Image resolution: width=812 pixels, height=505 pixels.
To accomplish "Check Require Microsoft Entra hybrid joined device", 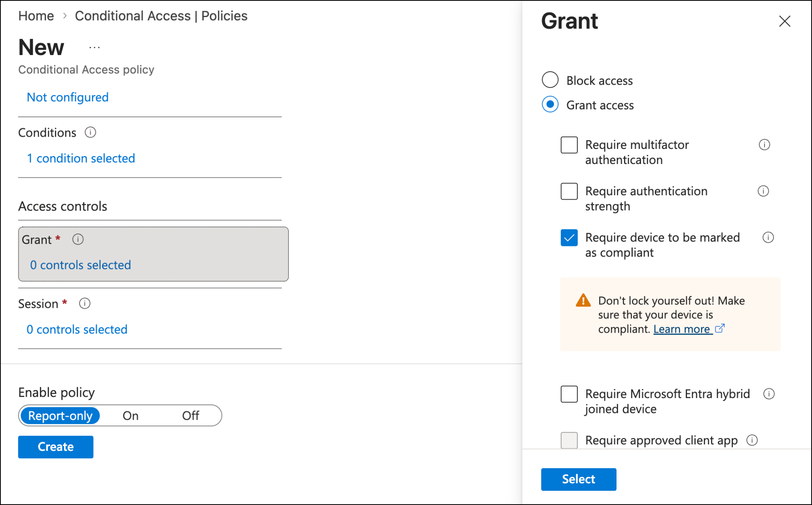I will point(569,394).
